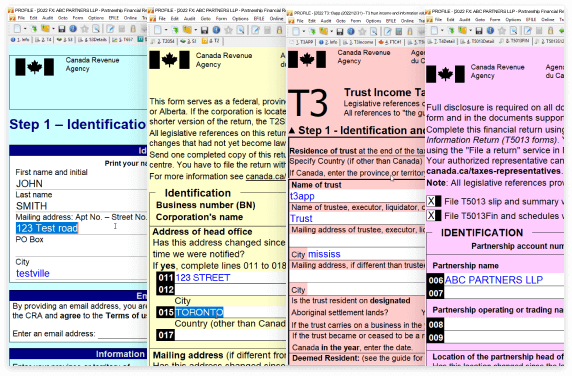Toggle 'File T5013Fin and schedules' checkbox
The image size is (572, 376).
pos(431,216)
